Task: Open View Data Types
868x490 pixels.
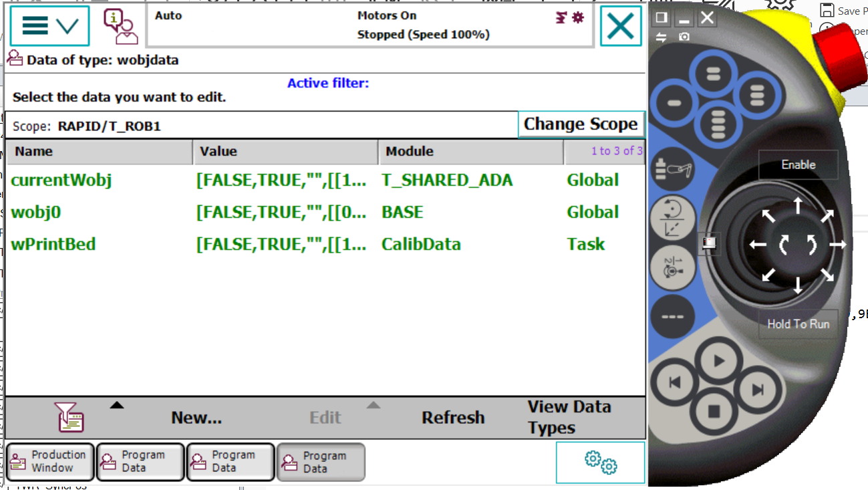Action: [569, 417]
